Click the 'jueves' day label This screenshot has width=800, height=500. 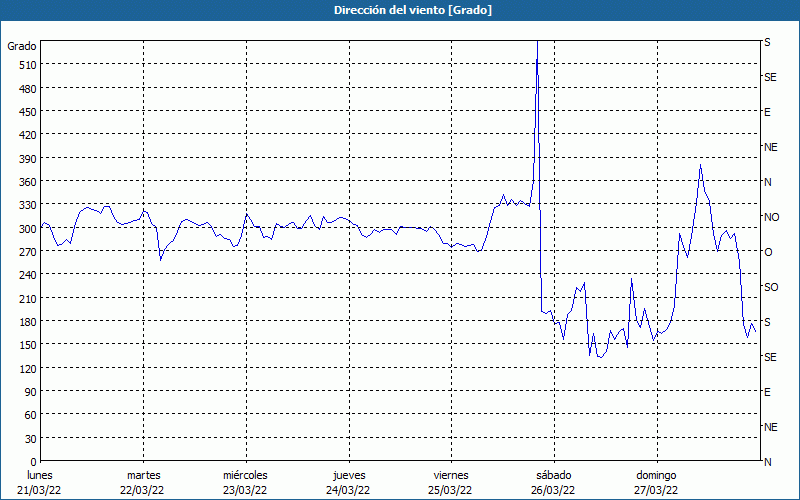pos(349,476)
